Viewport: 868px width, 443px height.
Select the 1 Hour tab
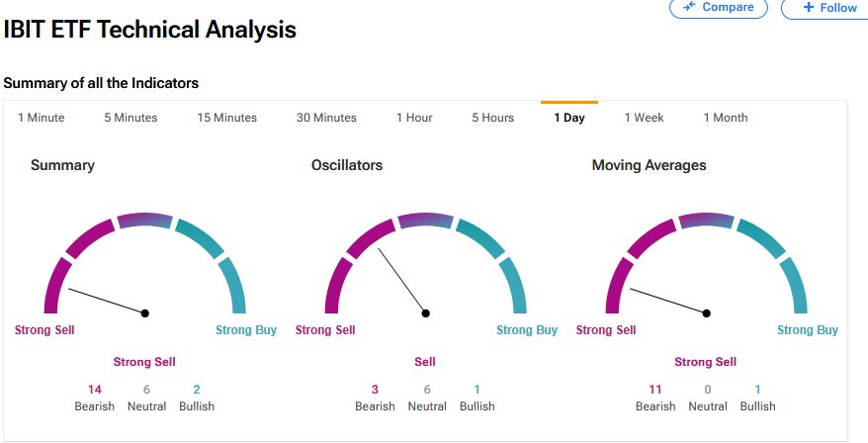point(414,118)
